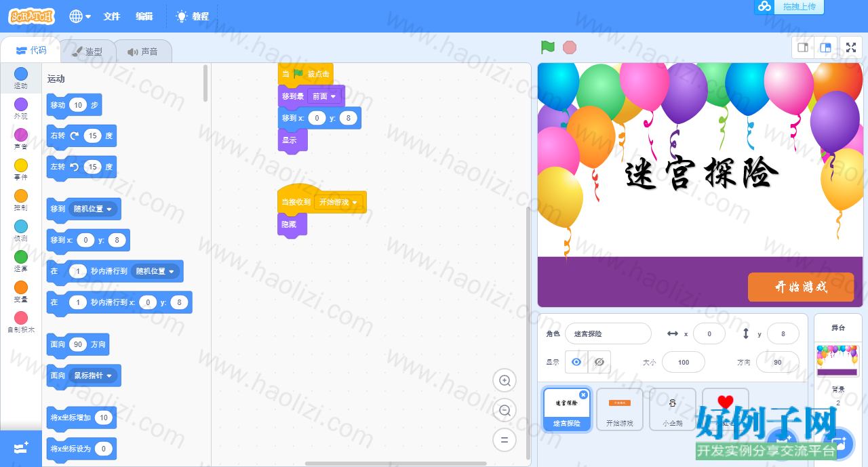Click the Scratch logo
This screenshot has width=868, height=467.
pyautogui.click(x=32, y=16)
